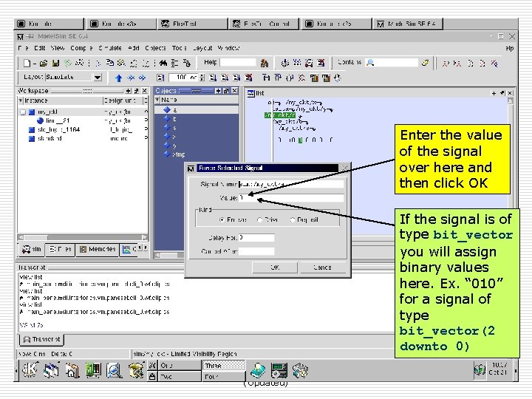The image size is (532, 399).
Task: Click the zoom plus icon on the Objects pane
Action: coord(218,91)
